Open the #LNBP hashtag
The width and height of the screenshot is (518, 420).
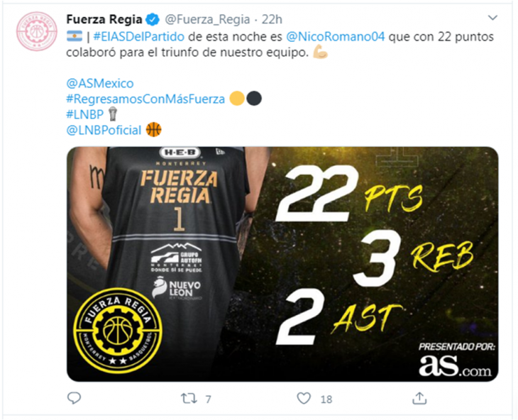pyautogui.click(x=85, y=114)
